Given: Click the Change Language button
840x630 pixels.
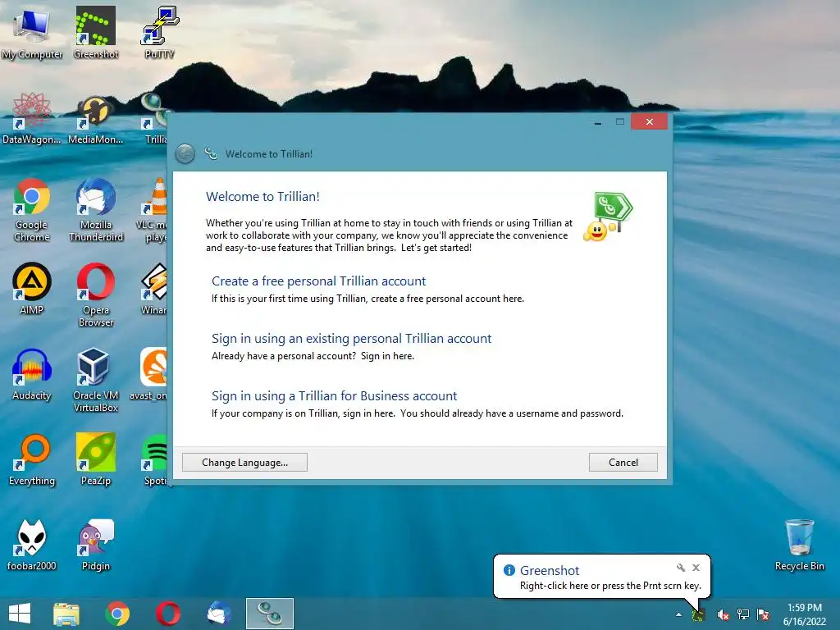Looking at the screenshot, I should tap(244, 463).
